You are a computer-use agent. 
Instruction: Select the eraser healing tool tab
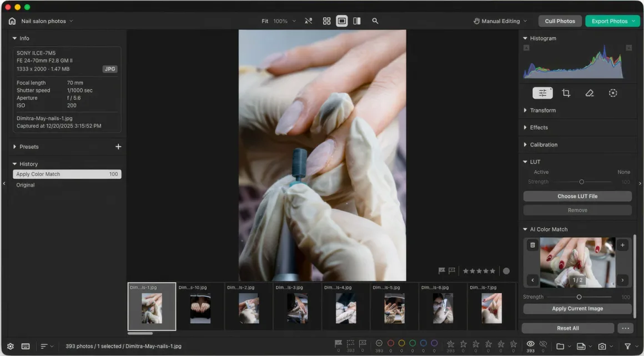click(x=590, y=93)
